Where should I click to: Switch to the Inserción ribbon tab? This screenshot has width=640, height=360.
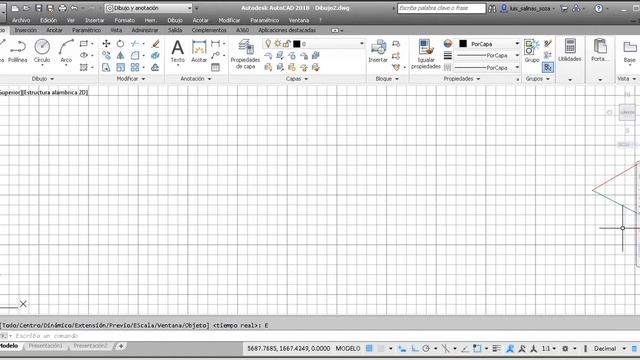pyautogui.click(x=26, y=30)
